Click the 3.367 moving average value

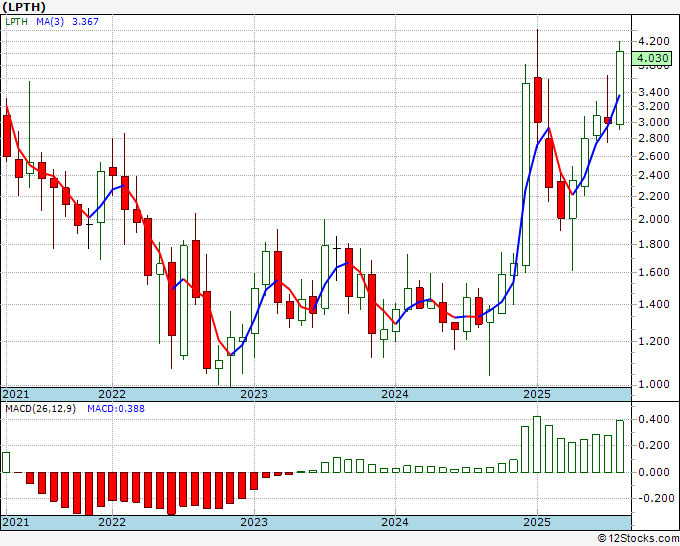coord(85,21)
